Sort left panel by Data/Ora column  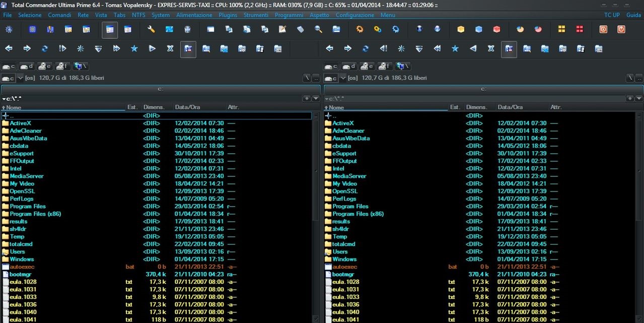pos(187,107)
